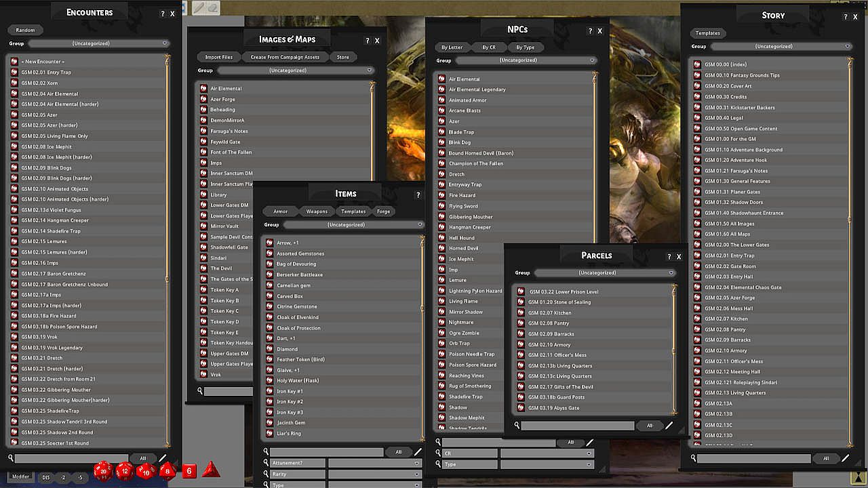The image size is (868, 488).
Task: Click the record icon beside Feywild Gate image
Action: pos(203,142)
